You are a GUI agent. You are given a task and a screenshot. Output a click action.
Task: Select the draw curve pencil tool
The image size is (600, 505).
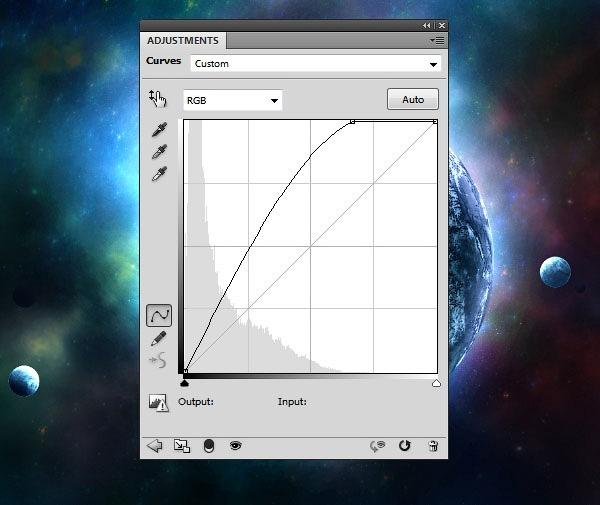(x=158, y=339)
